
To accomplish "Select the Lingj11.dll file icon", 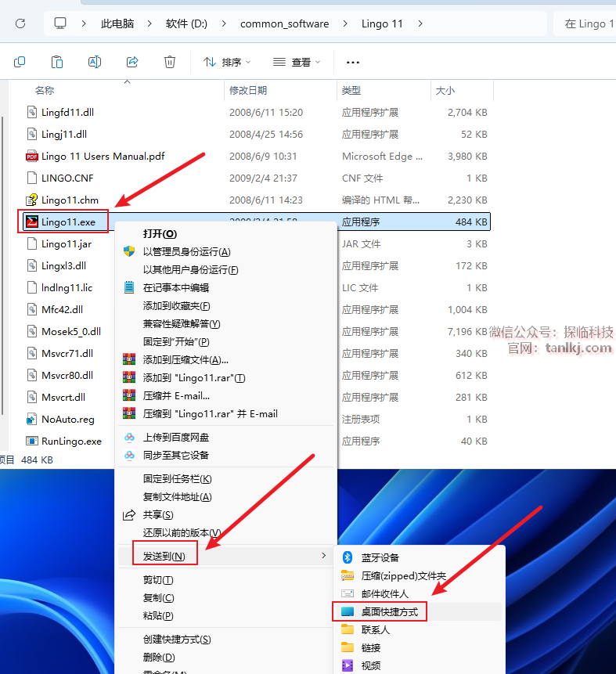I will [x=32, y=134].
